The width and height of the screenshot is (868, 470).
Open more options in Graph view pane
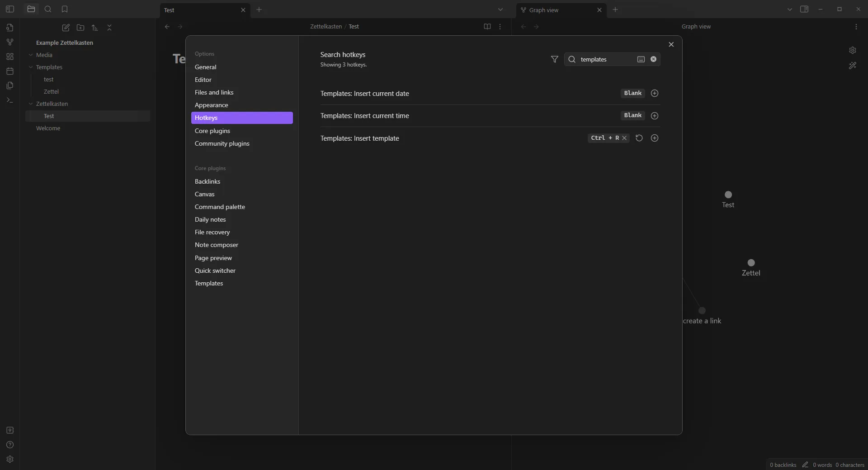click(x=856, y=27)
